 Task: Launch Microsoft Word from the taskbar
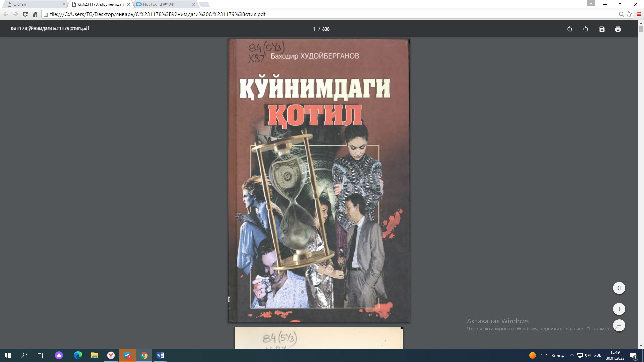pyautogui.click(x=160, y=355)
